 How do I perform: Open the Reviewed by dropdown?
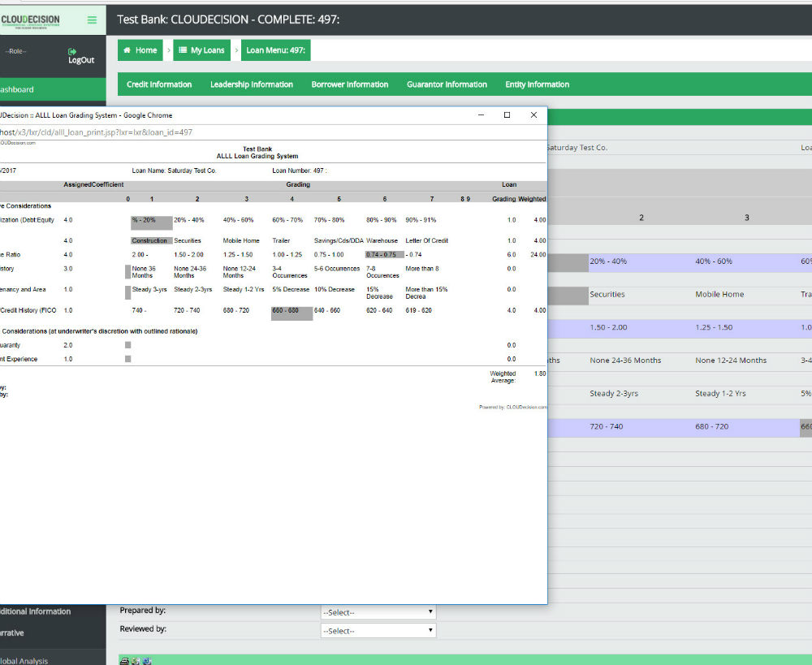(378, 631)
